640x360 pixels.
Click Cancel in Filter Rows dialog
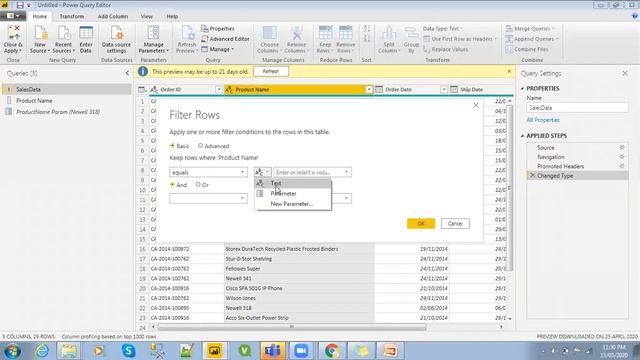(455, 224)
